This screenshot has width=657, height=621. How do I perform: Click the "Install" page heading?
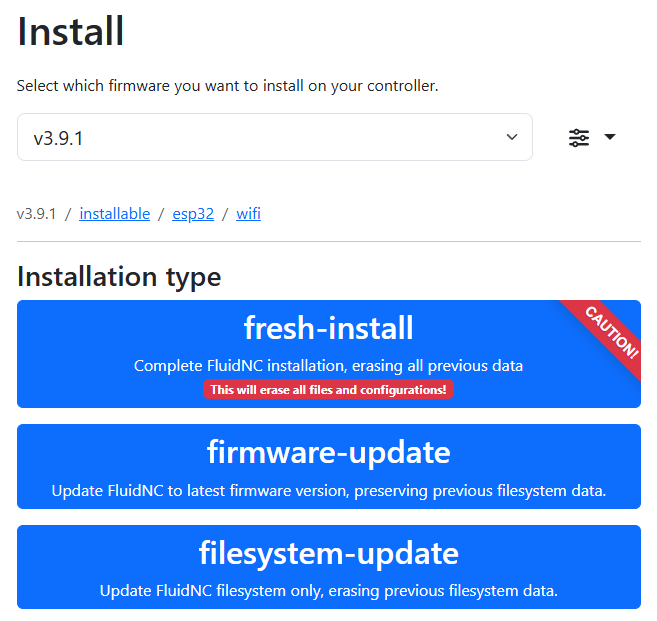pyautogui.click(x=71, y=32)
